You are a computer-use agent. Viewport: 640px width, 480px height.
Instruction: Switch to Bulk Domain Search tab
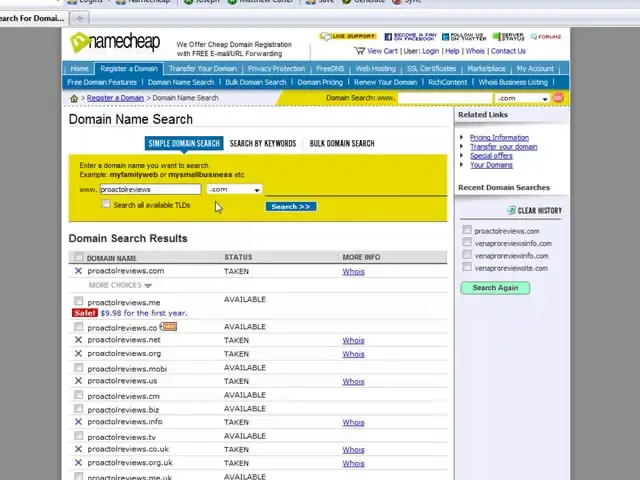[x=342, y=144]
